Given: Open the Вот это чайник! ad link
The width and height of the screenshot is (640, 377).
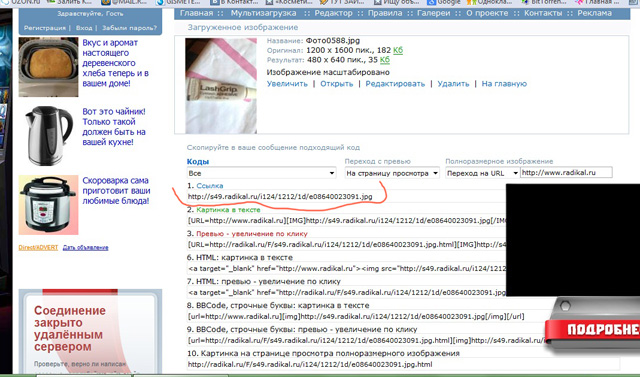Looking at the screenshot, I should (114, 127).
